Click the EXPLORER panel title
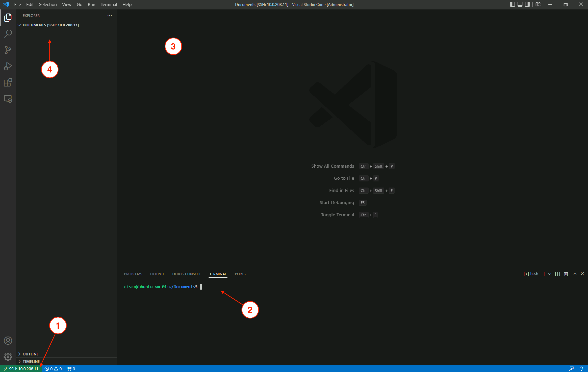Viewport: 588px width, 372px height. (x=31, y=15)
